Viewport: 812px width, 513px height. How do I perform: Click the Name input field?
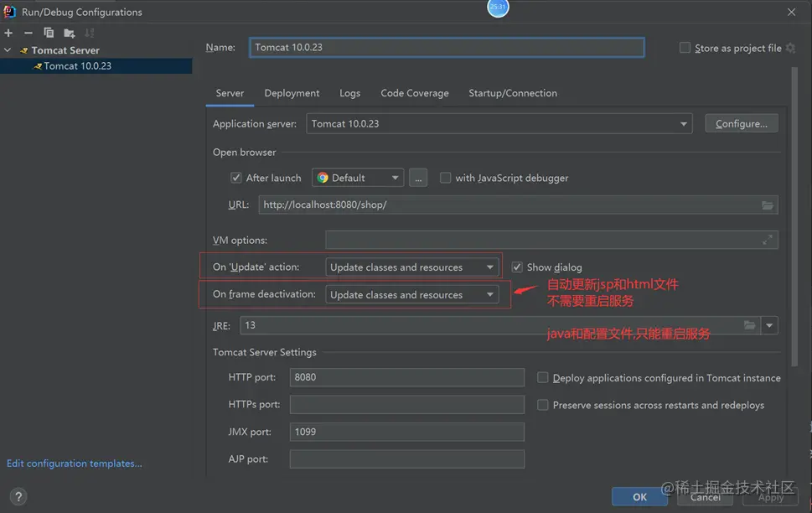coord(447,47)
